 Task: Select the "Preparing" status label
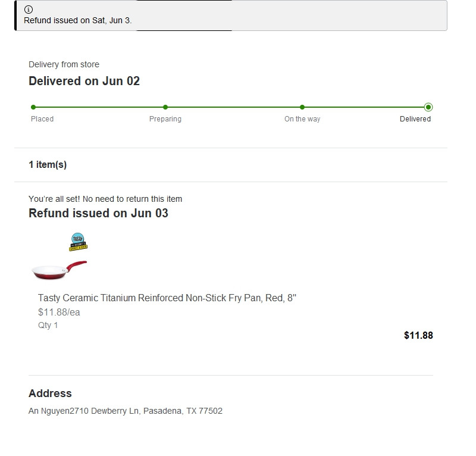tap(165, 119)
